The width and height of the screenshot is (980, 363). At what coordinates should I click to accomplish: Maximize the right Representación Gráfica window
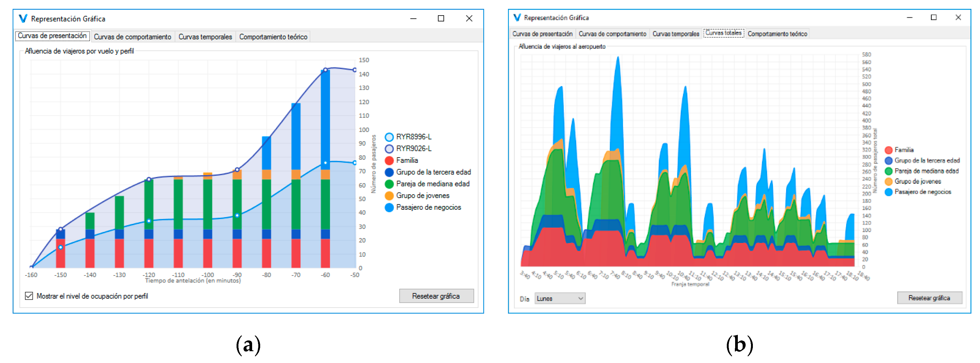[934, 17]
